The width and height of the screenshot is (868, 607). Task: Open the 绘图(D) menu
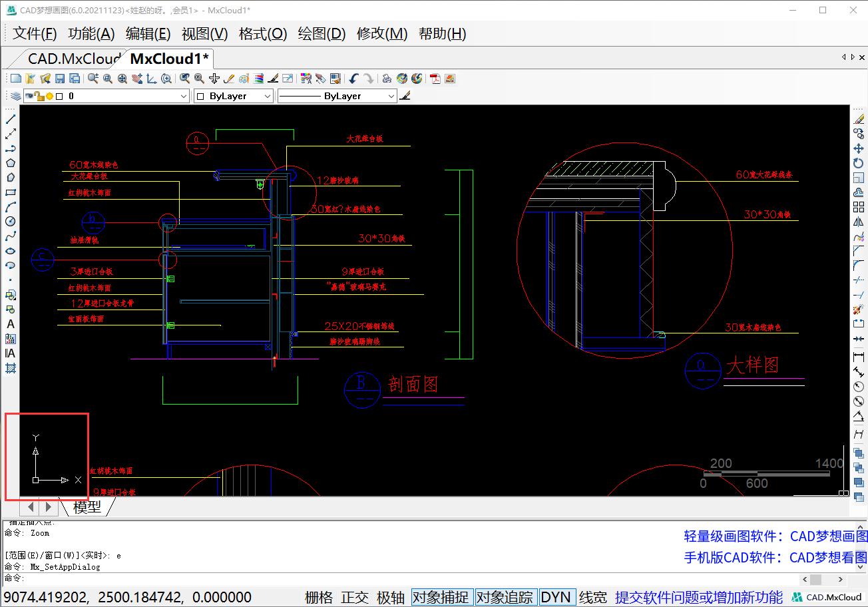(x=322, y=34)
